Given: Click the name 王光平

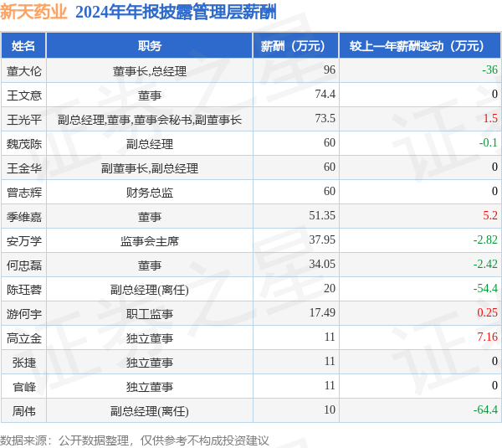Looking at the screenshot, I should tap(24, 120).
